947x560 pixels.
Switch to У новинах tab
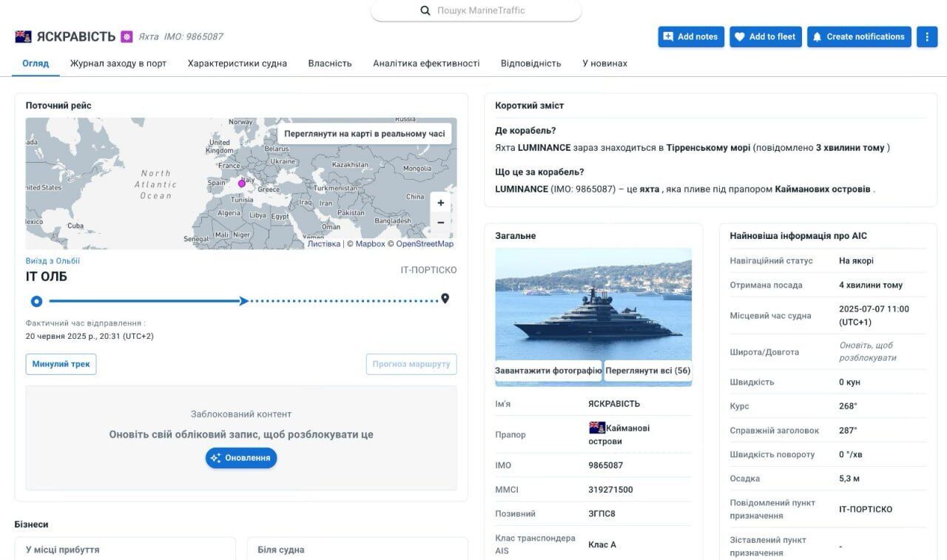point(604,64)
